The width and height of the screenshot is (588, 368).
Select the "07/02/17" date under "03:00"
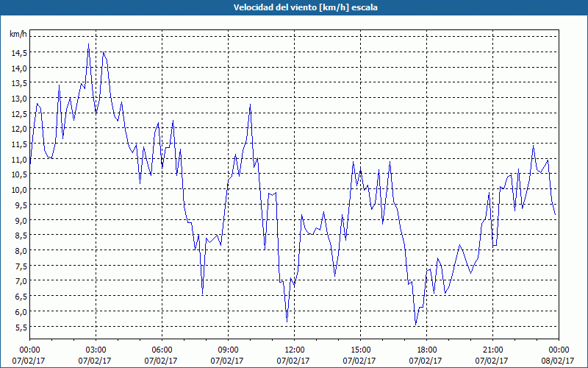95,361
